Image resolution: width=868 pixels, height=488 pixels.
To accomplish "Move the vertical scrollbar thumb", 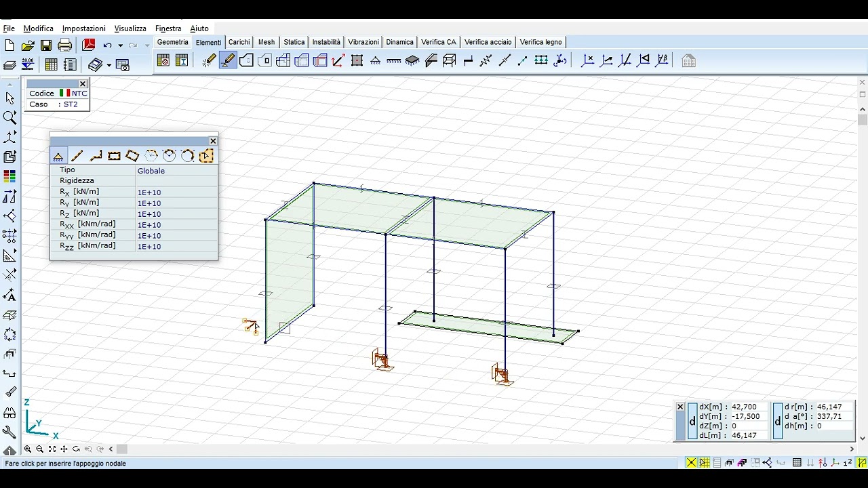I will (x=863, y=120).
